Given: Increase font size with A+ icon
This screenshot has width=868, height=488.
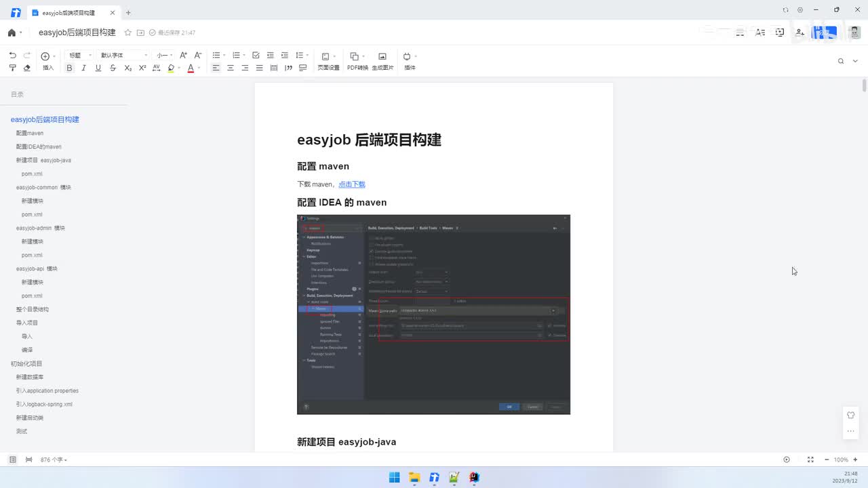Looking at the screenshot, I should click(183, 56).
